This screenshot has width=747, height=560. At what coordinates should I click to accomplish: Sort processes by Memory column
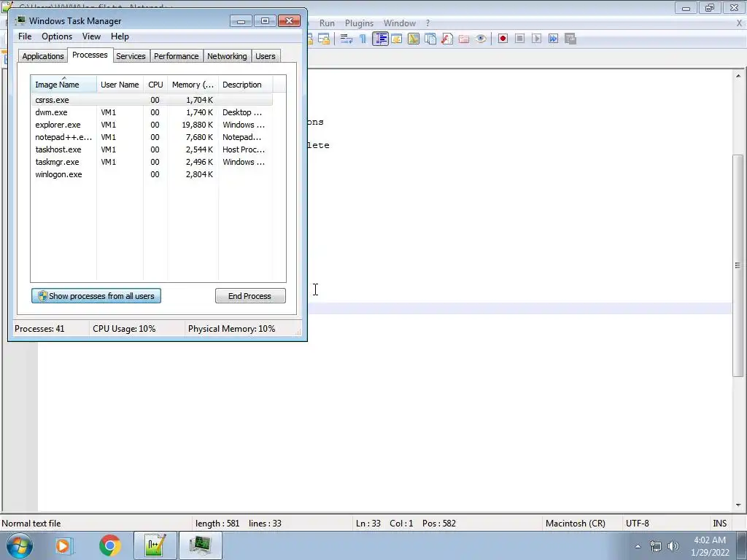coord(193,85)
